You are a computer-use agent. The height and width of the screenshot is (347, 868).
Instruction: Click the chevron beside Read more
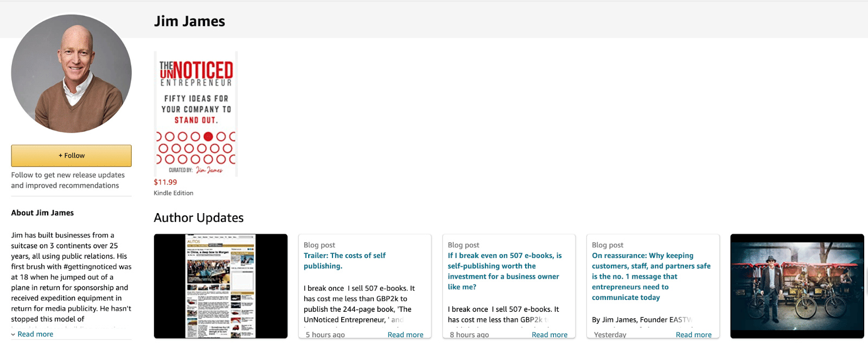pyautogui.click(x=14, y=335)
